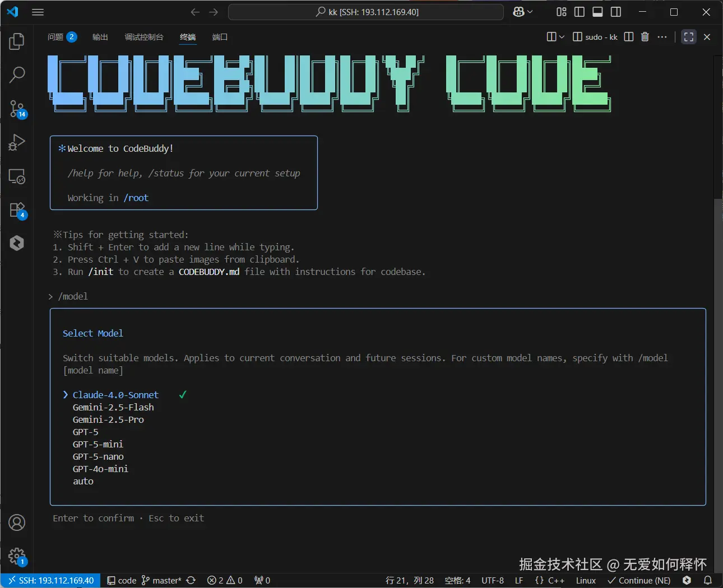Open the Remote Explorer view
This screenshot has height=588, width=723.
tap(17, 176)
